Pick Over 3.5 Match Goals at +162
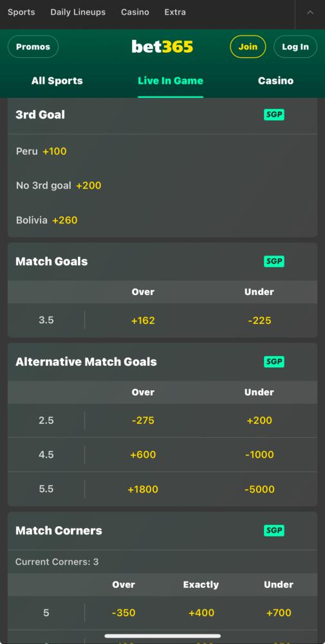Viewport: 325px width, 644px height. pos(143,320)
